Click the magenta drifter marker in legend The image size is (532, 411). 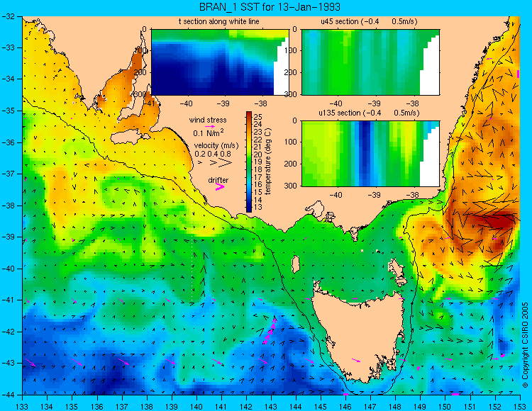click(x=220, y=186)
